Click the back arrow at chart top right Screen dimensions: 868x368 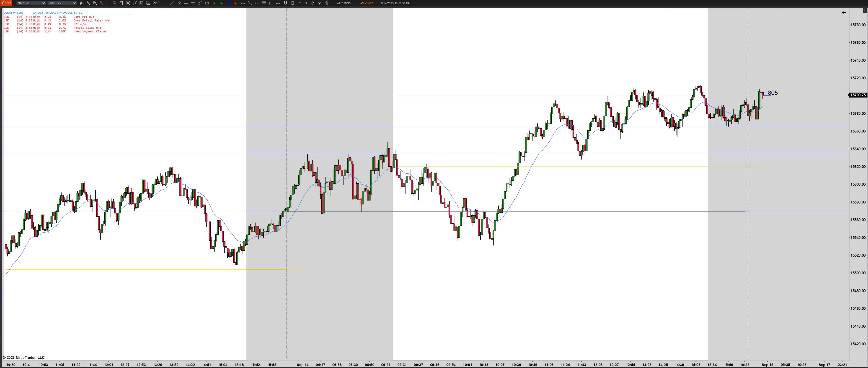pyautogui.click(x=843, y=13)
